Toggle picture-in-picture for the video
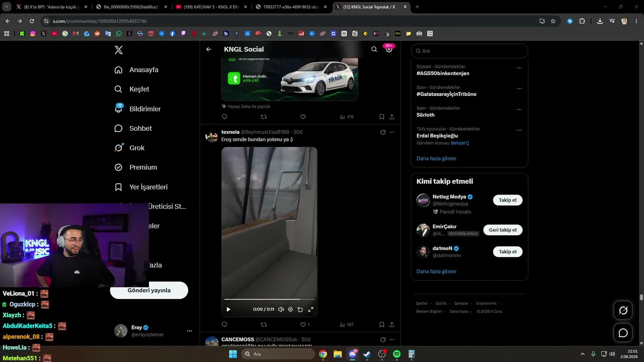The image size is (644, 362). click(x=300, y=309)
